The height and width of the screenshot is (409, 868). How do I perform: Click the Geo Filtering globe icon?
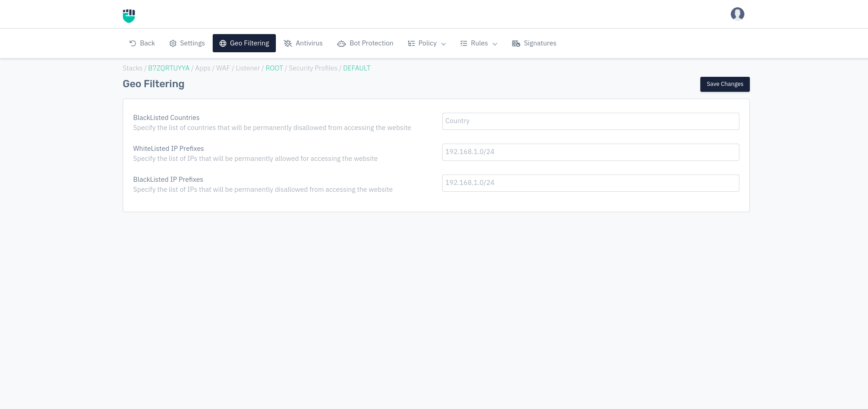[223, 44]
